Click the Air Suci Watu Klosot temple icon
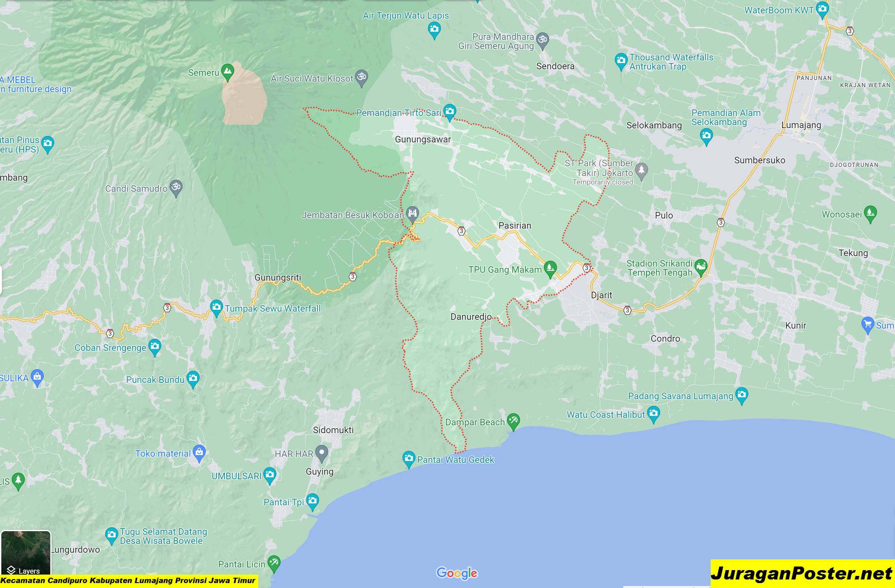The width and height of the screenshot is (895, 588). tap(362, 77)
